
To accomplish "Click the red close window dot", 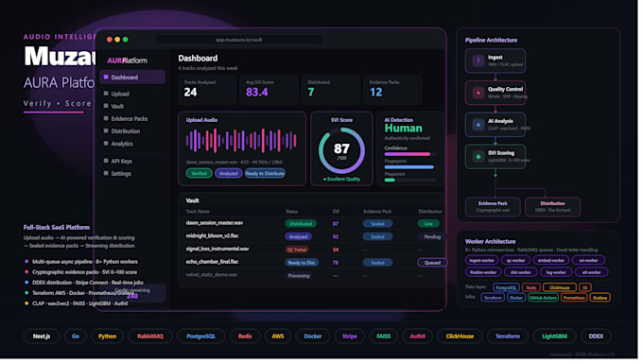I will pyautogui.click(x=110, y=40).
